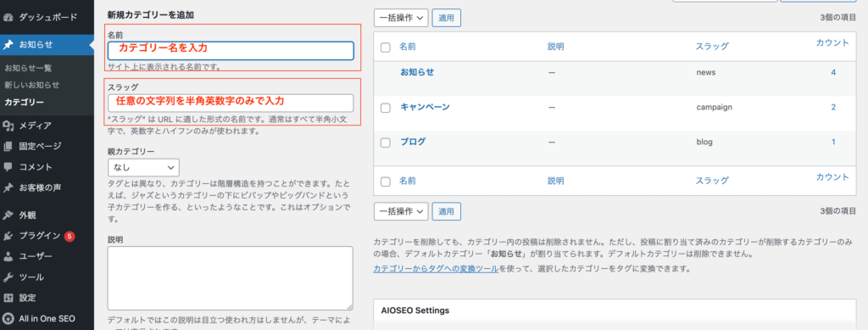This screenshot has height=330, width=868.
Task: Open count 2 for キャンペーン category
Action: (x=833, y=107)
